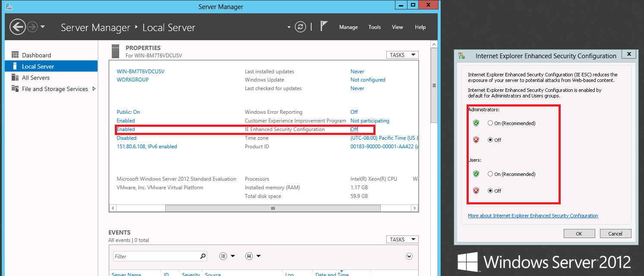Click properties scrollbar right arrow
The image size is (644, 276).
[415, 208]
